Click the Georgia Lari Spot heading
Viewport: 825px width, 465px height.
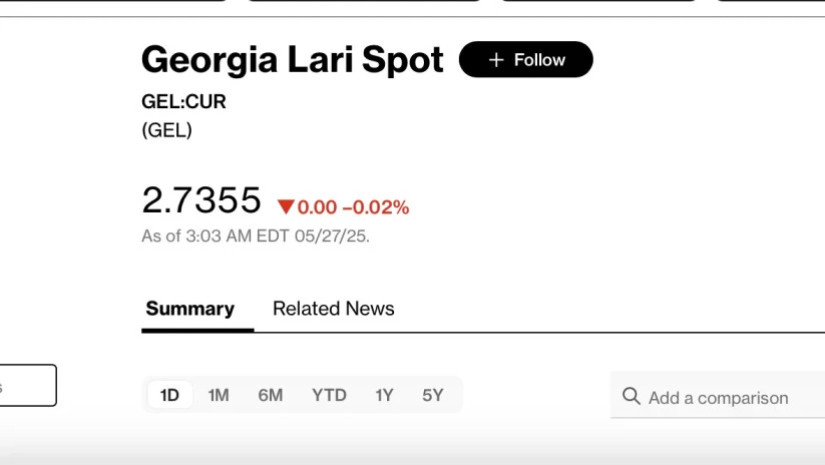(x=293, y=59)
